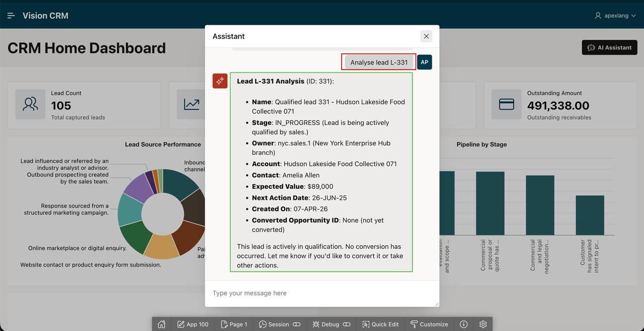Open developer toolbar settings gear
This screenshot has height=331, width=644.
point(483,324)
